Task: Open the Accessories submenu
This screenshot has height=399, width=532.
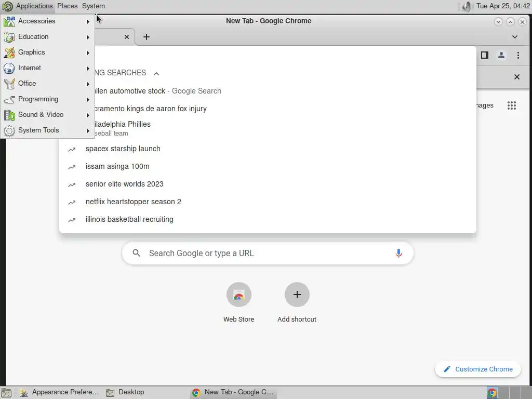Action: pyautogui.click(x=47, y=21)
